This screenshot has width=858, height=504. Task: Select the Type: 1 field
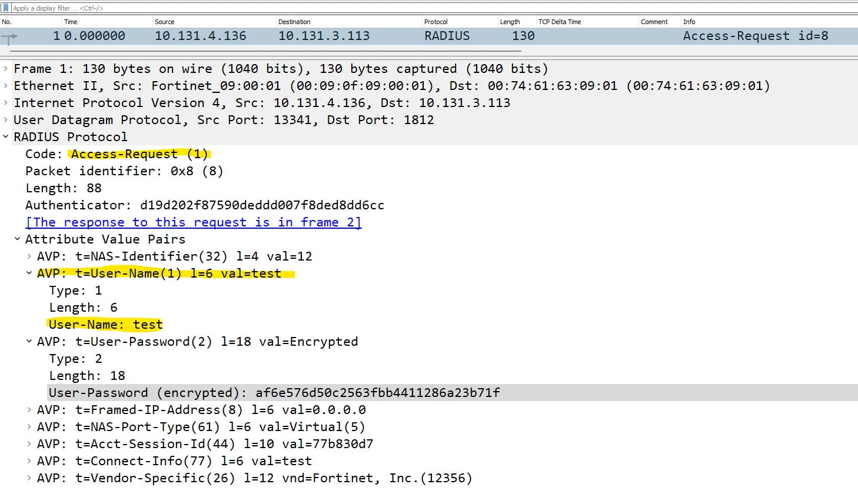coord(75,291)
